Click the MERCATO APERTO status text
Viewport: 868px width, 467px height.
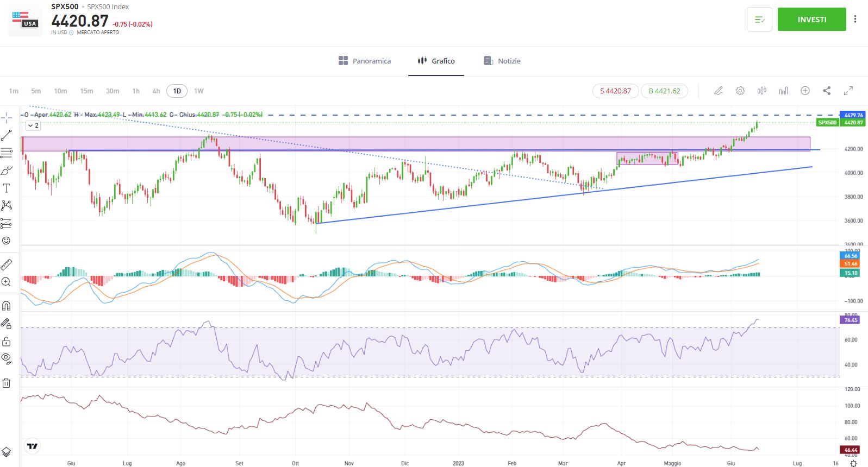point(98,33)
